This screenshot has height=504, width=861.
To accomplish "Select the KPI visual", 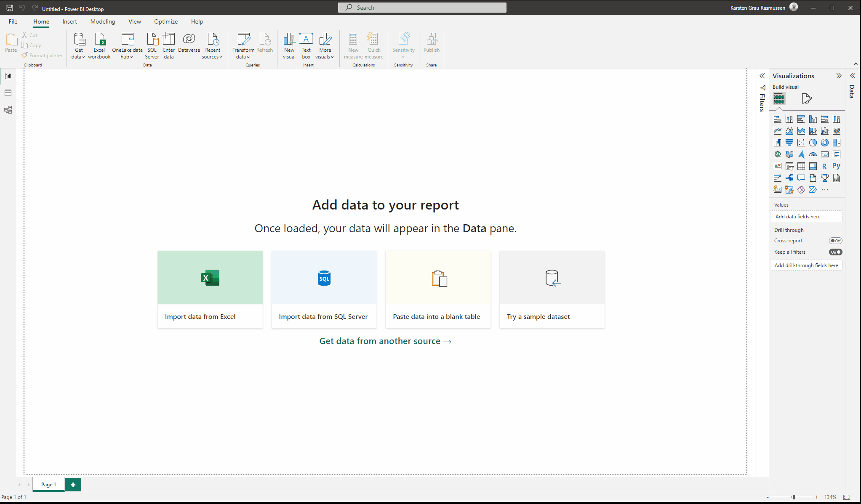I will [778, 167].
